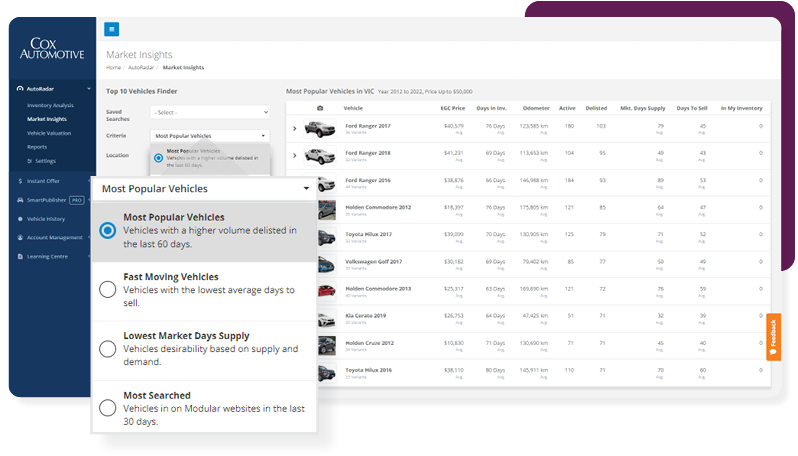Open Vehicle History in sidebar
The image size is (798, 456).
point(46,219)
